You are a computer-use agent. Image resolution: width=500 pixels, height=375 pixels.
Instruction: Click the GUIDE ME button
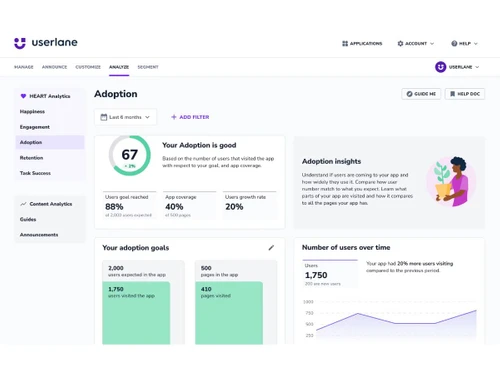coord(421,94)
